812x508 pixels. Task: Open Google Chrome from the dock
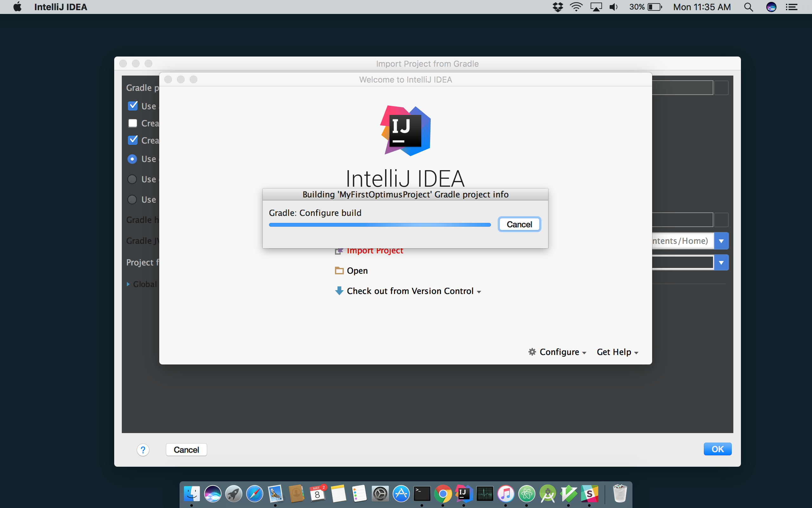442,493
